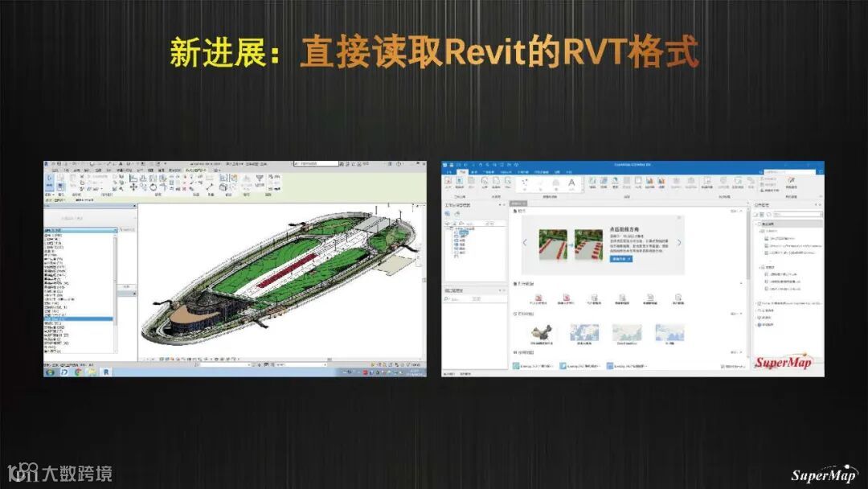The height and width of the screenshot is (489, 868).
Task: Open the second sample map thumbnail in SuperMap
Action: (584, 332)
